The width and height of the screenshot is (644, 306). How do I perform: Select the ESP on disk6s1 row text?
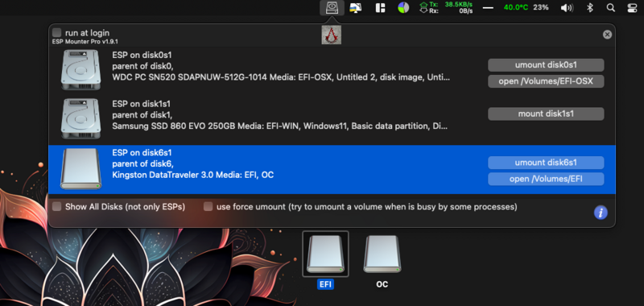click(x=142, y=153)
